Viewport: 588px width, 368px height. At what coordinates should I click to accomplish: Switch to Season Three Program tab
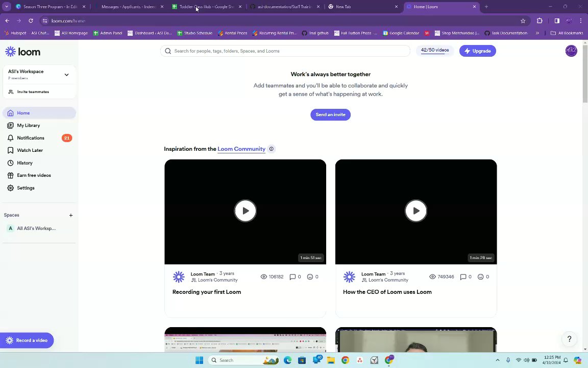point(51,7)
